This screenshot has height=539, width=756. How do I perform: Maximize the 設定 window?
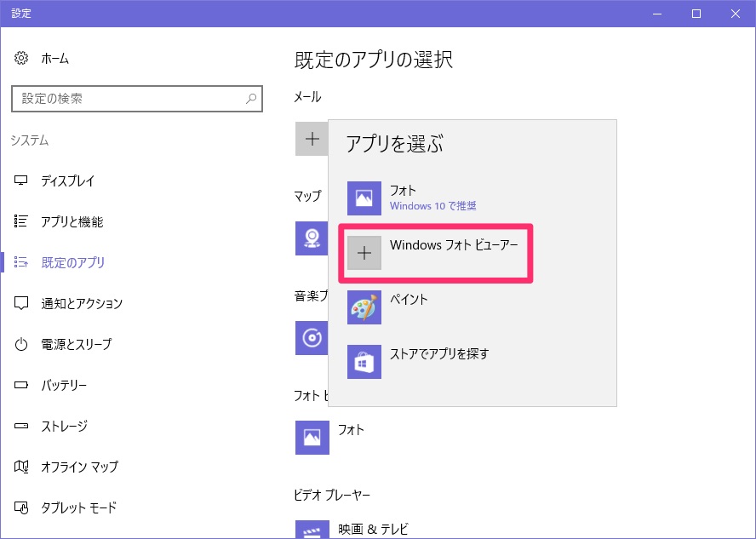click(x=696, y=14)
